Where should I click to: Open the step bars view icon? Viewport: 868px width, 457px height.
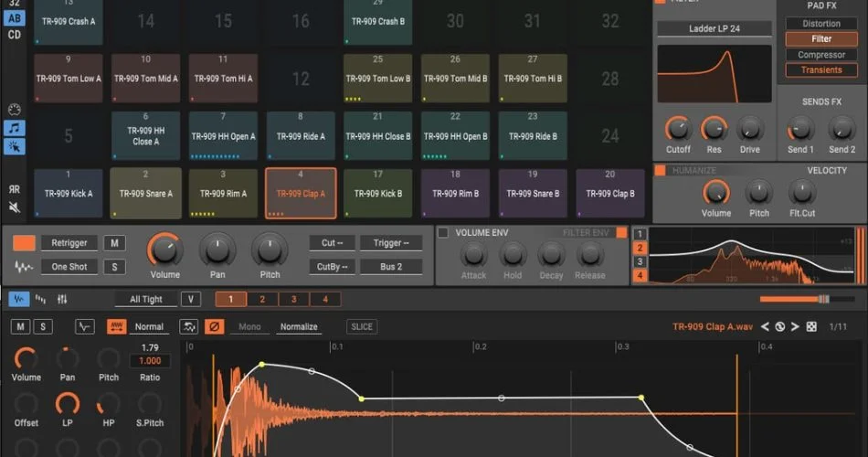[40, 299]
